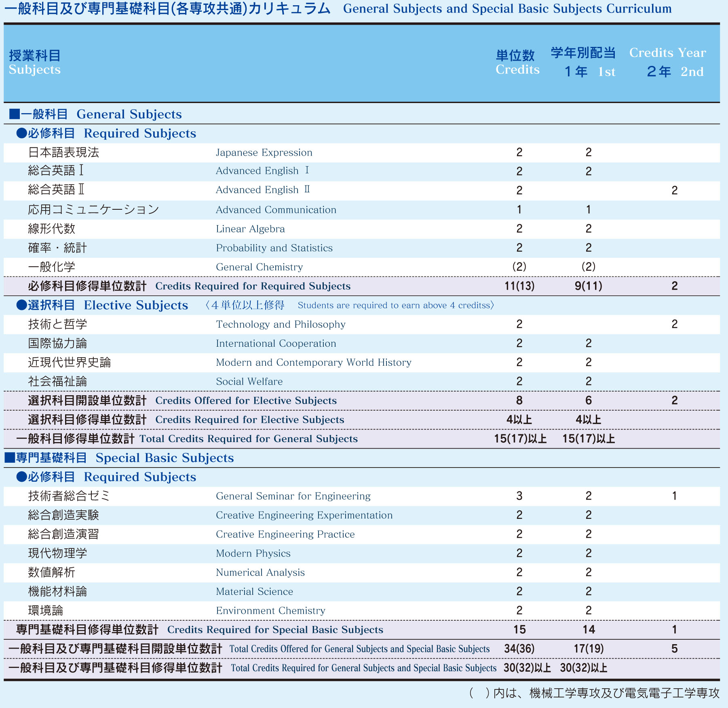The image size is (728, 708).
Task: Select 'Credits Required for Elective Subjects' label
Action: 250,419
